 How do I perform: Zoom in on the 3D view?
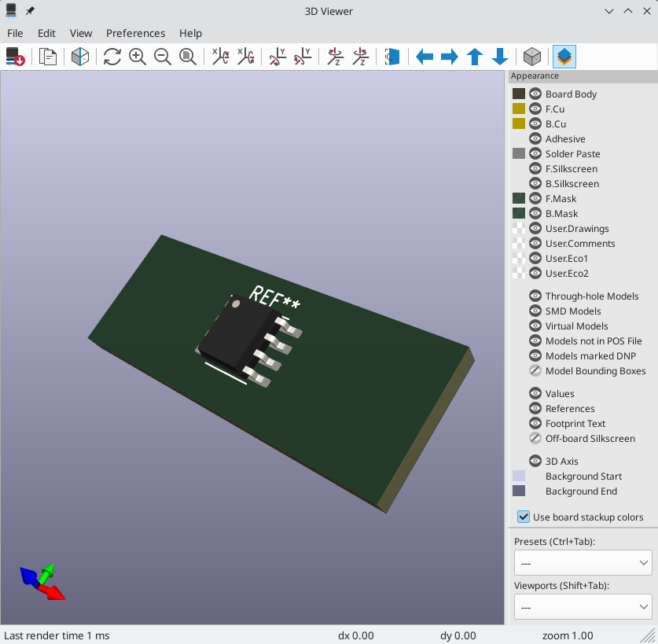138,57
